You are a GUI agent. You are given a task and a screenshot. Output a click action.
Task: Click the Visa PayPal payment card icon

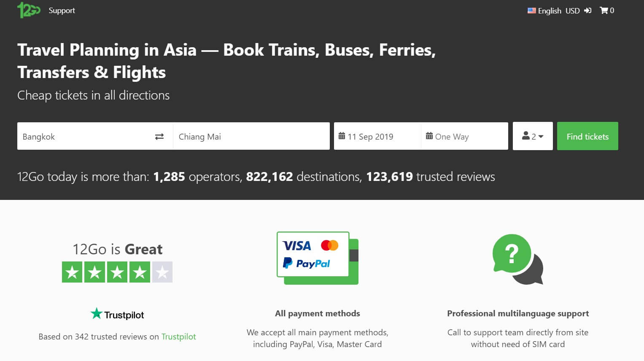317,258
